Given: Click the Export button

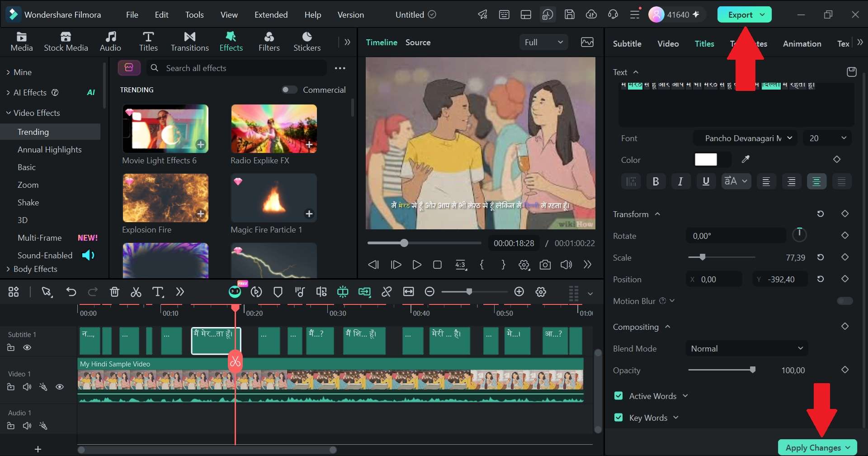Looking at the screenshot, I should tap(744, 14).
